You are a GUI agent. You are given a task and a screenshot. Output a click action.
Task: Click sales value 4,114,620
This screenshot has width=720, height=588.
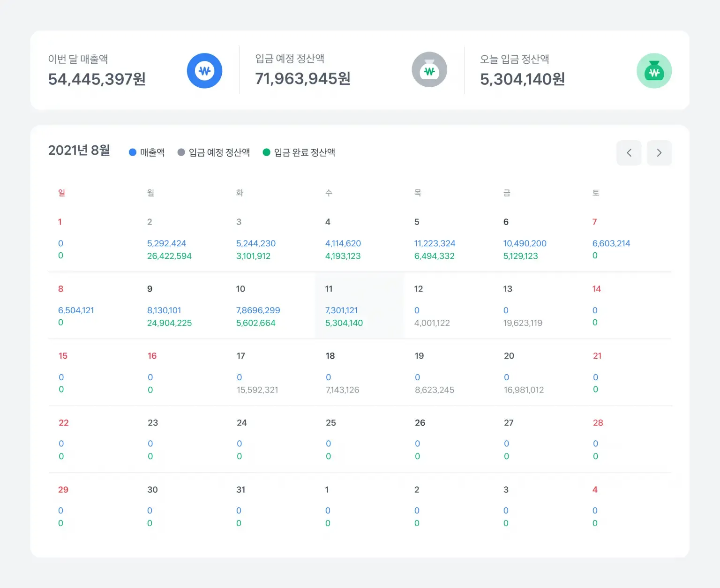click(x=343, y=243)
